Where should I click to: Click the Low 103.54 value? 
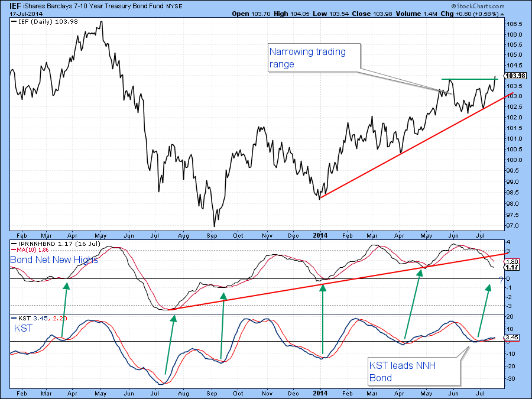pos(330,14)
